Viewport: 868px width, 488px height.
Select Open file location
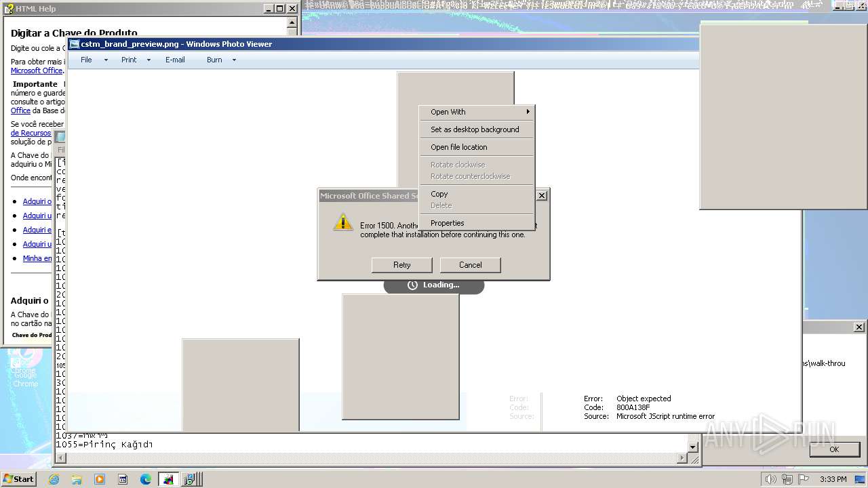[477, 147]
